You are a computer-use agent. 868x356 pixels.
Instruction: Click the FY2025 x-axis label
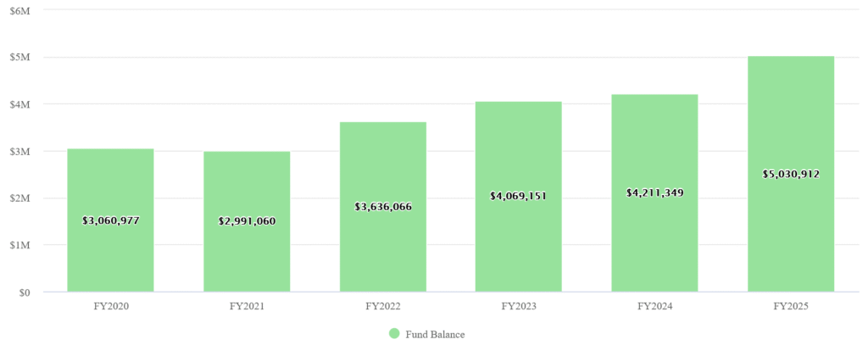click(x=791, y=306)
